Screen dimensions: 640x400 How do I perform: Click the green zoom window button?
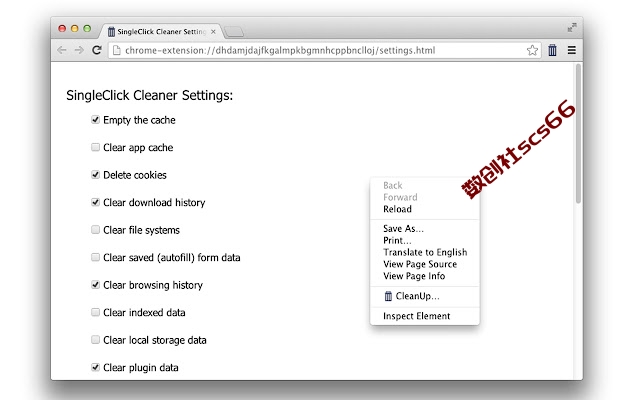pyautogui.click(x=87, y=29)
